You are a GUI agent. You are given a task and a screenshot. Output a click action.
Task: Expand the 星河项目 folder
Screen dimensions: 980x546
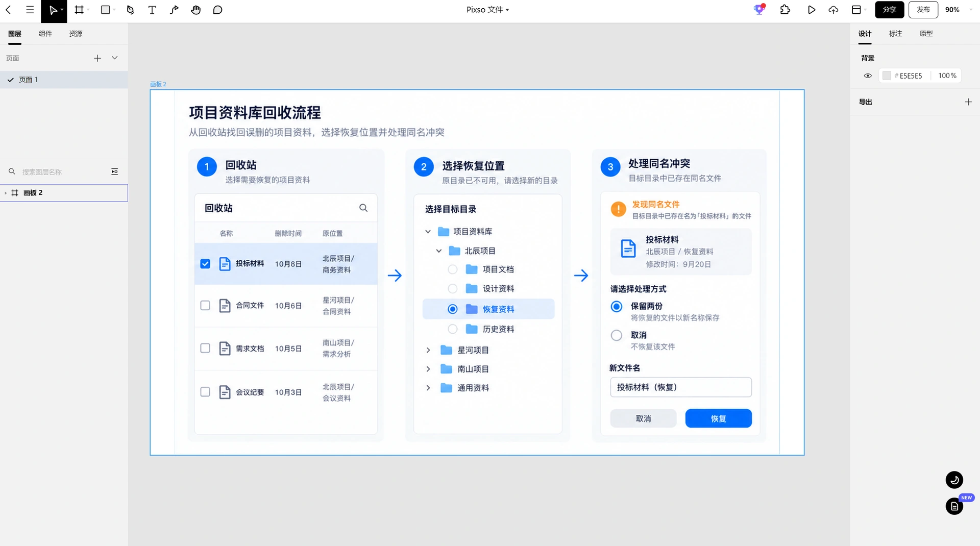(428, 350)
